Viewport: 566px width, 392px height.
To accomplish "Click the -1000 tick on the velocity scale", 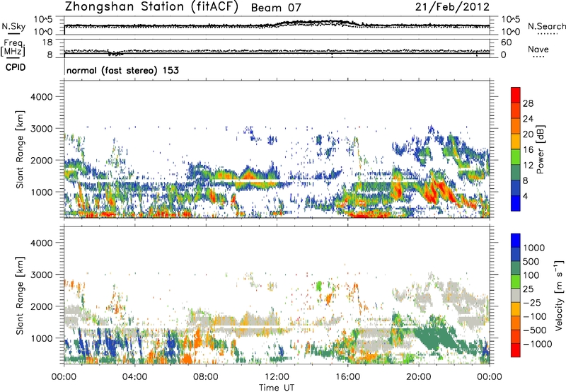I will pos(537,344).
